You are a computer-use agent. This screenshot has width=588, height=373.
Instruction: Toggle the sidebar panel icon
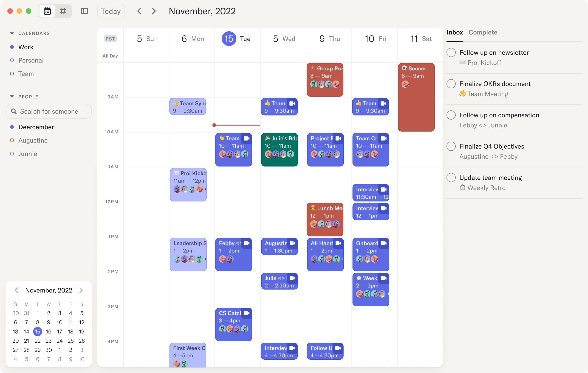click(x=84, y=11)
